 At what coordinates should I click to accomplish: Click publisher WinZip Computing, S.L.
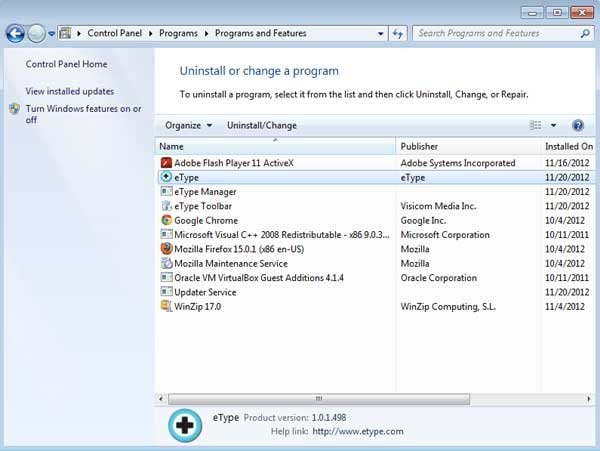pyautogui.click(x=448, y=306)
